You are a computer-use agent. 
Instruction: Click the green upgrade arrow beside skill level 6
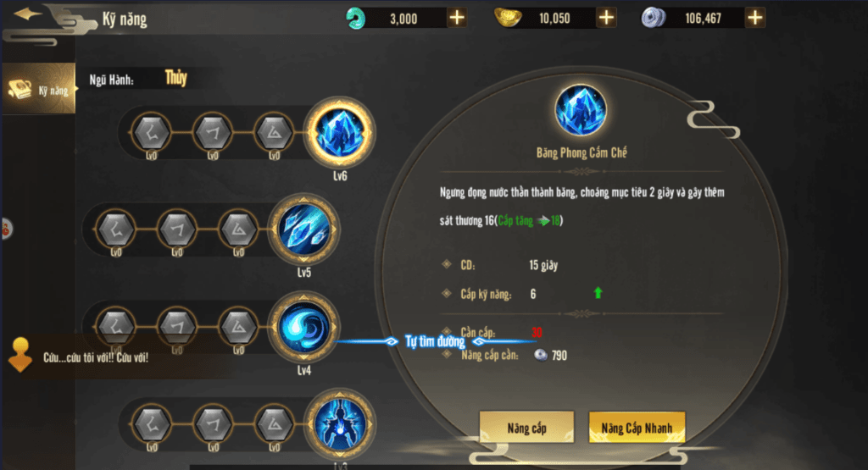click(598, 293)
